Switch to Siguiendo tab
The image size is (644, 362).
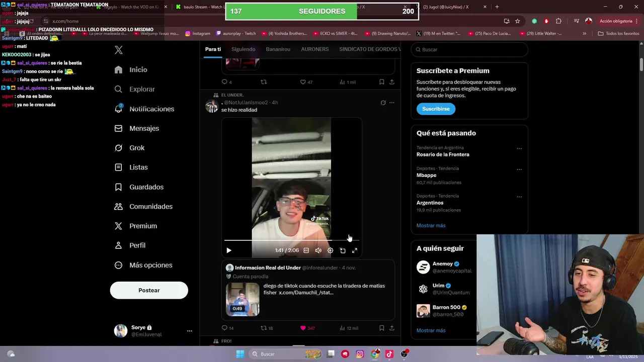point(243,49)
